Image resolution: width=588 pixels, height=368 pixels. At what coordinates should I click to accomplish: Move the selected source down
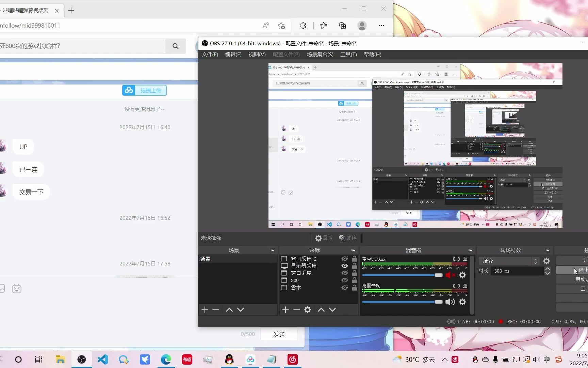(332, 310)
